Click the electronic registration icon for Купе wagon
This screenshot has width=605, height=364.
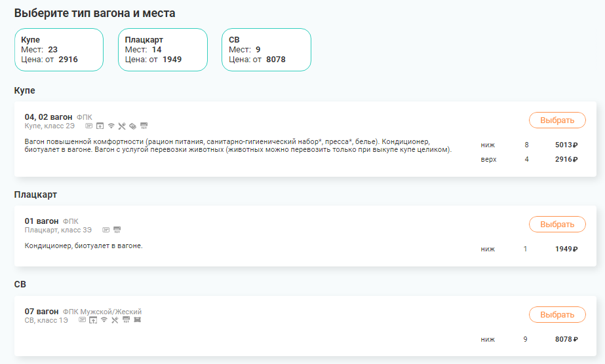89,126
